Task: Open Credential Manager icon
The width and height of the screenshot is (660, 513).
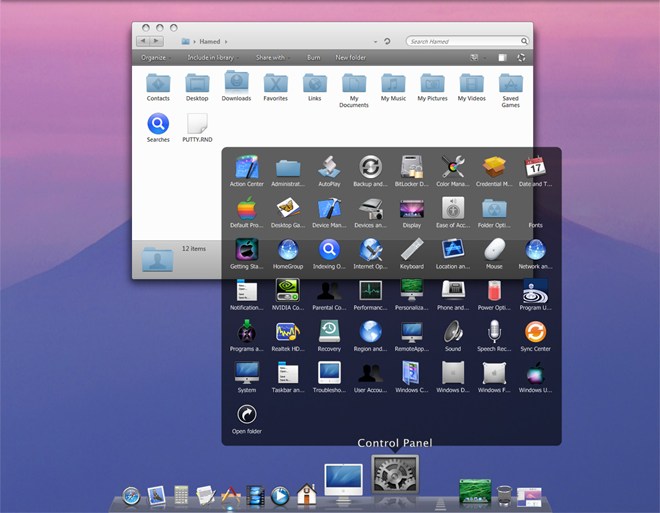Action: point(494,167)
